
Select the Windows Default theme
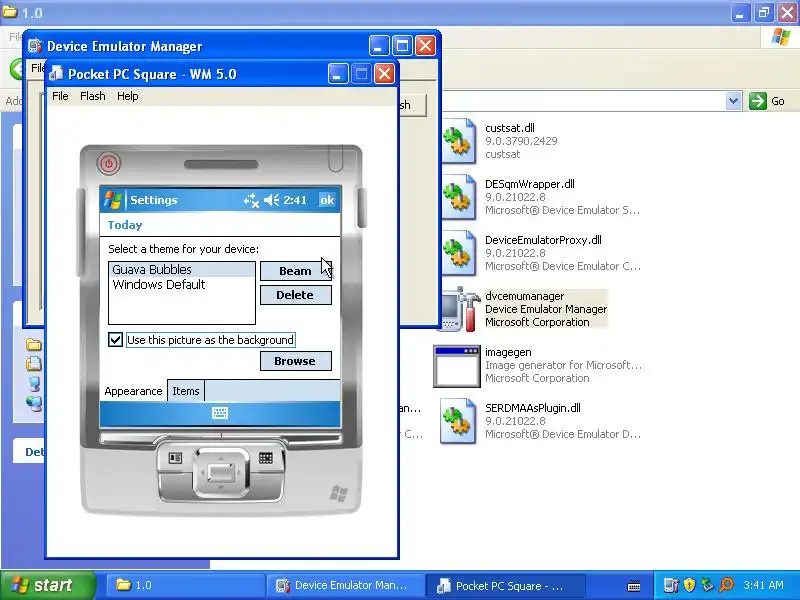click(182, 284)
